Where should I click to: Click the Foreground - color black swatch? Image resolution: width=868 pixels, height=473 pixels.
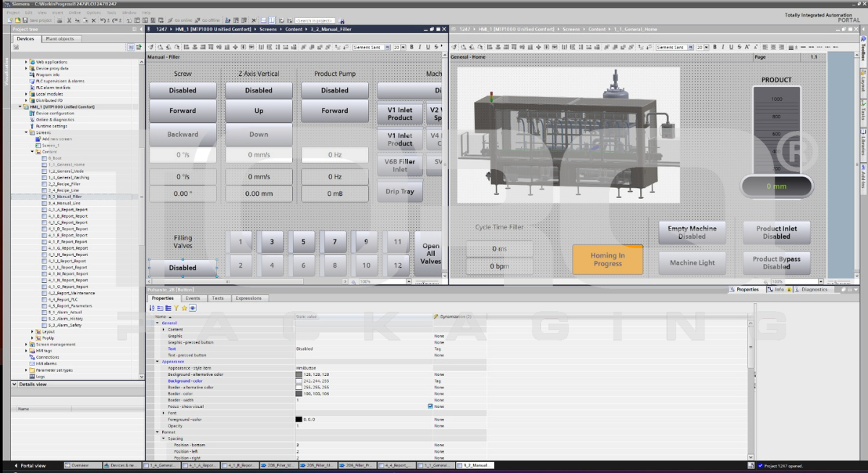click(x=299, y=419)
